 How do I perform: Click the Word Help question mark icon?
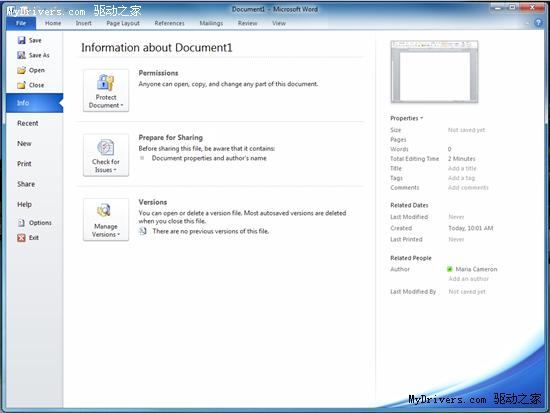[538, 23]
